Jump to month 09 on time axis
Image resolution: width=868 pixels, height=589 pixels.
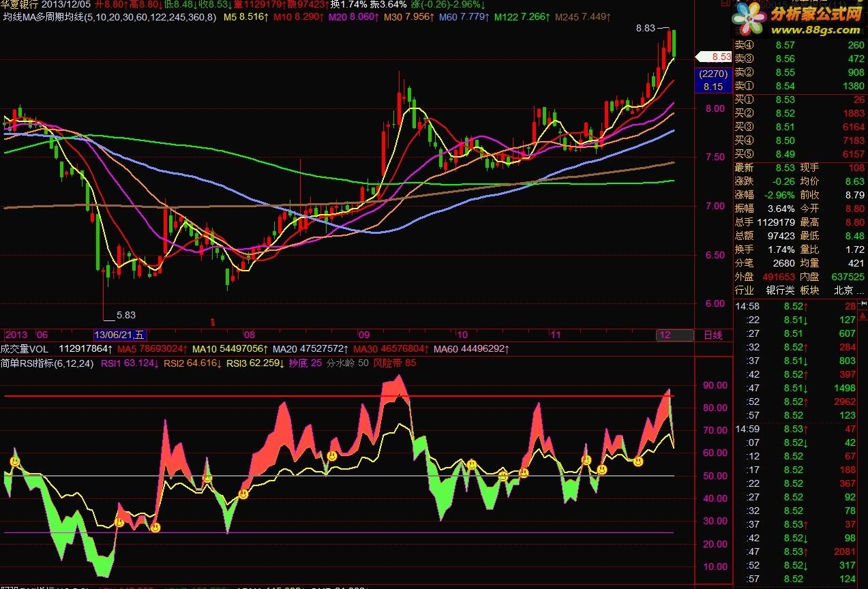click(x=363, y=335)
